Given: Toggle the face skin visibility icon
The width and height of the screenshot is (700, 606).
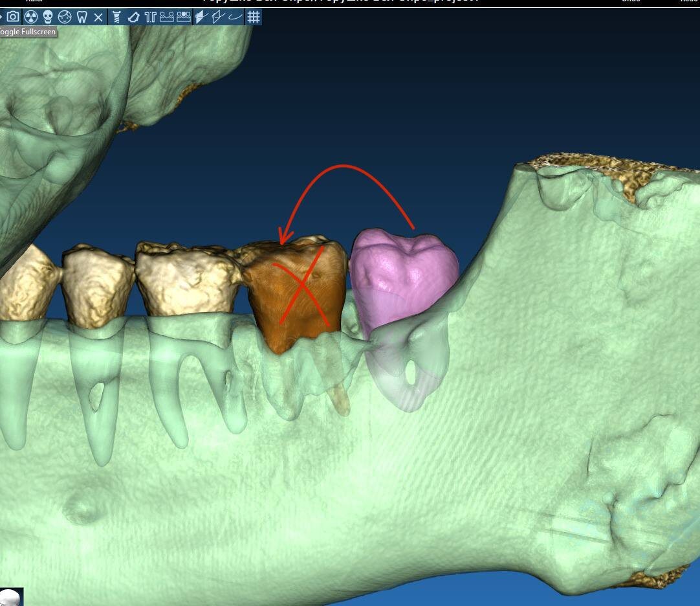Looking at the screenshot, I should click(x=65, y=17).
